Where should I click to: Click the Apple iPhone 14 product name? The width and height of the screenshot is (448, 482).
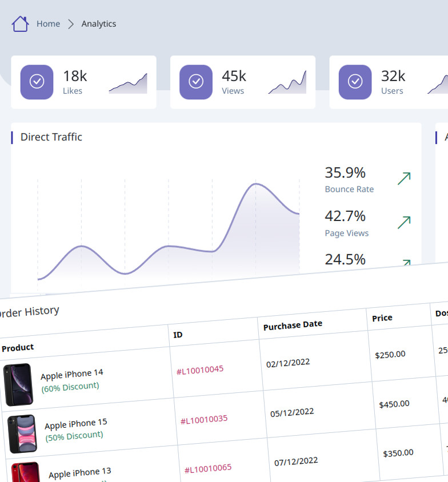coord(72,375)
